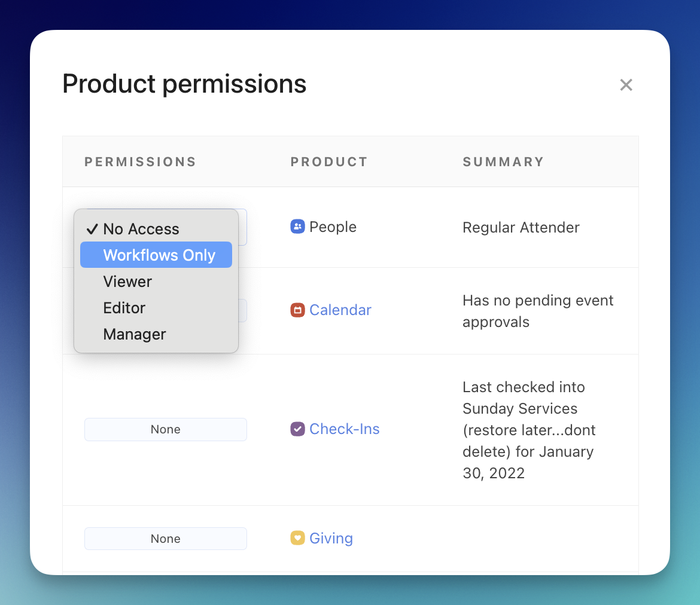Image resolution: width=700 pixels, height=605 pixels.
Task: Click the Product column header
Action: (329, 162)
